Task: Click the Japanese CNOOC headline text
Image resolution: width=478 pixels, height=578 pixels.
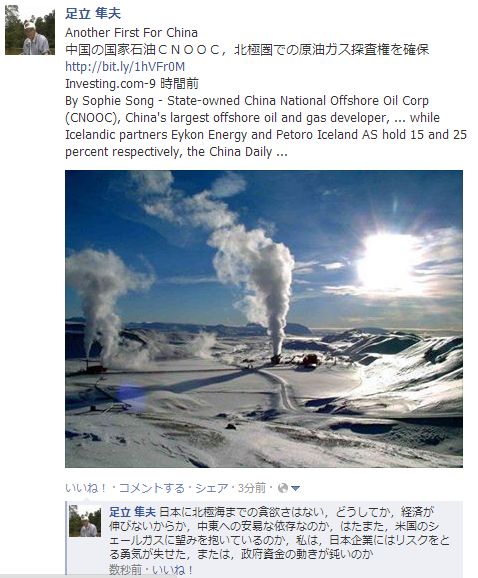Action: (x=247, y=49)
